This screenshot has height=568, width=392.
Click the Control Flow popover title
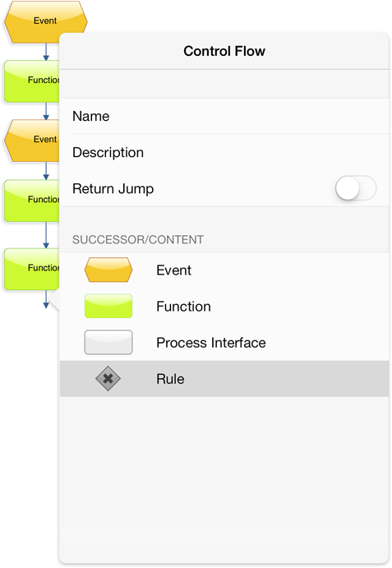pyautogui.click(x=224, y=51)
